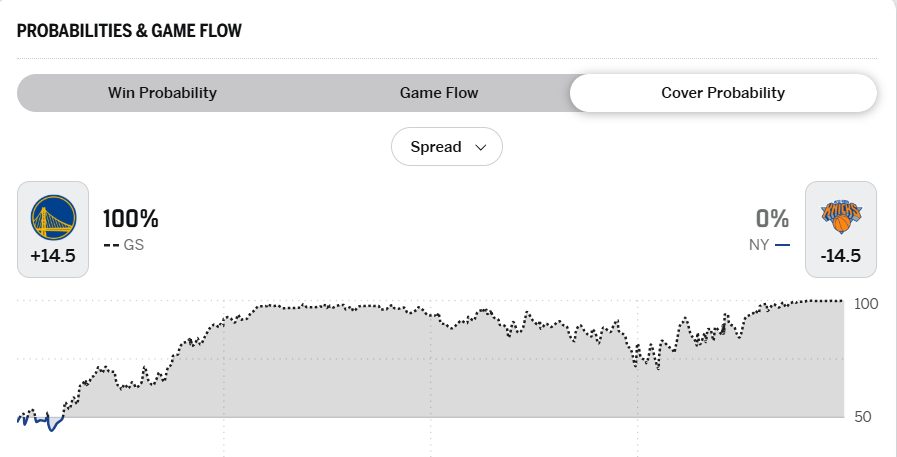The height and width of the screenshot is (457, 897).
Task: Click the blue line segment at chart start
Action: [x=42, y=421]
